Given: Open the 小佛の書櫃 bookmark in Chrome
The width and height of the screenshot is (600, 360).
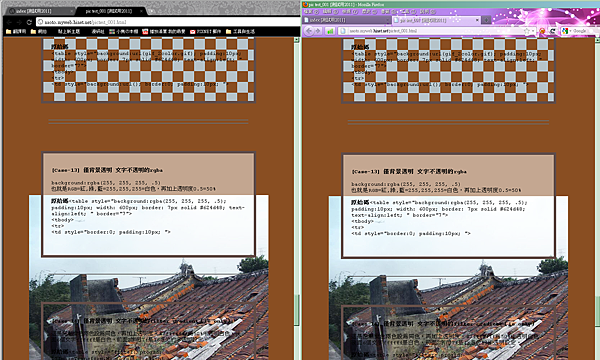Looking at the screenshot, I should click(123, 32).
